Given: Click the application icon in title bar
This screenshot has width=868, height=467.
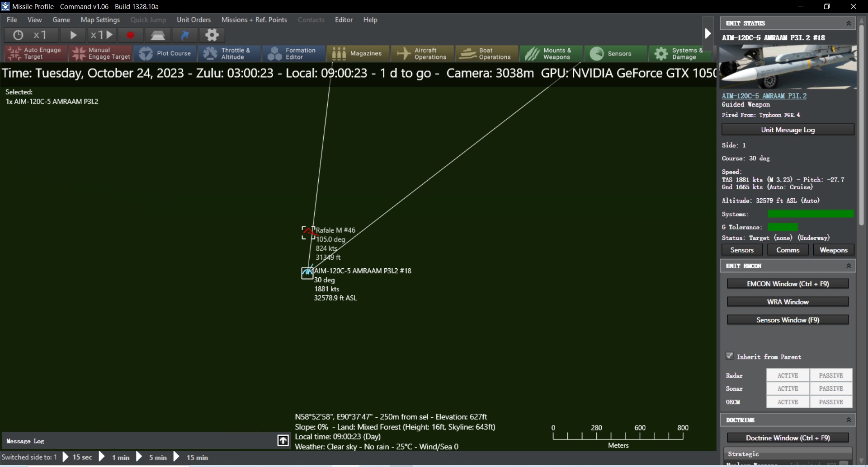Looking at the screenshot, I should (x=5, y=6).
